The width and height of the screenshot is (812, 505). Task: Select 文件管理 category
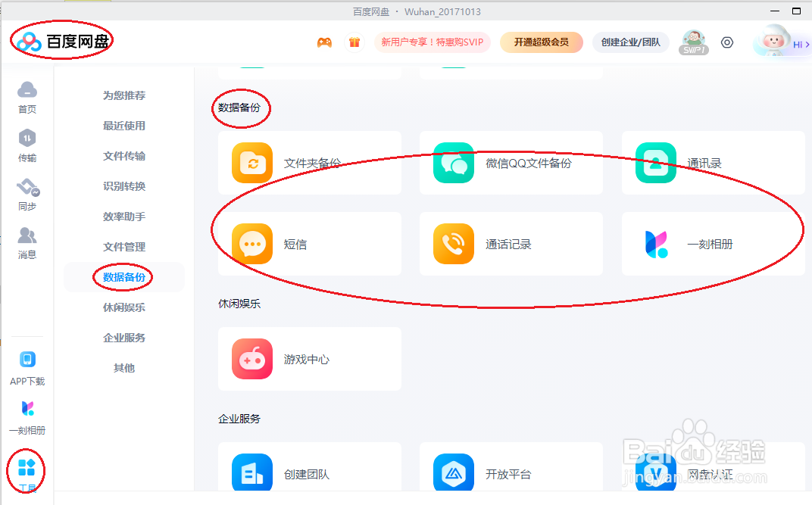(124, 247)
